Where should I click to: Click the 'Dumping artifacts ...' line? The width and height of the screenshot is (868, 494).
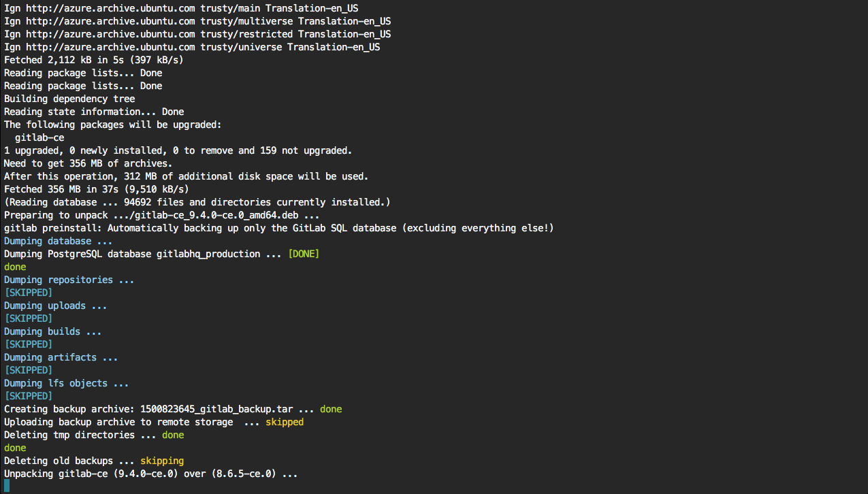pyautogui.click(x=61, y=357)
